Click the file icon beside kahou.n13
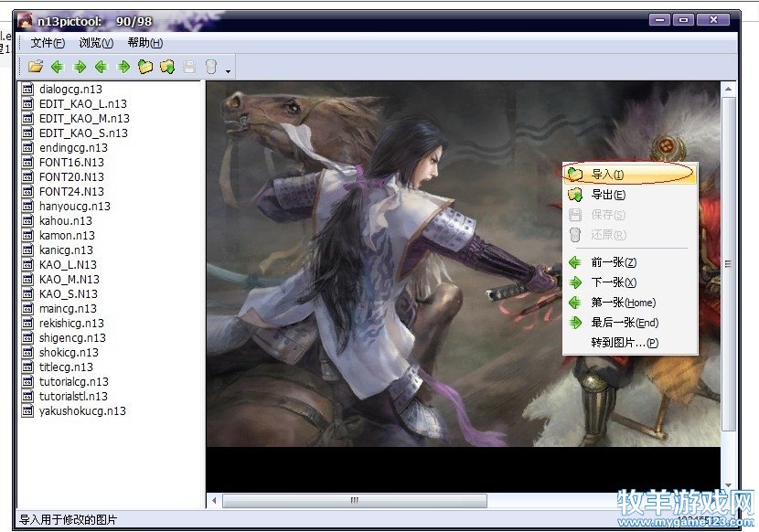The width and height of the screenshot is (759, 532). pyautogui.click(x=28, y=220)
